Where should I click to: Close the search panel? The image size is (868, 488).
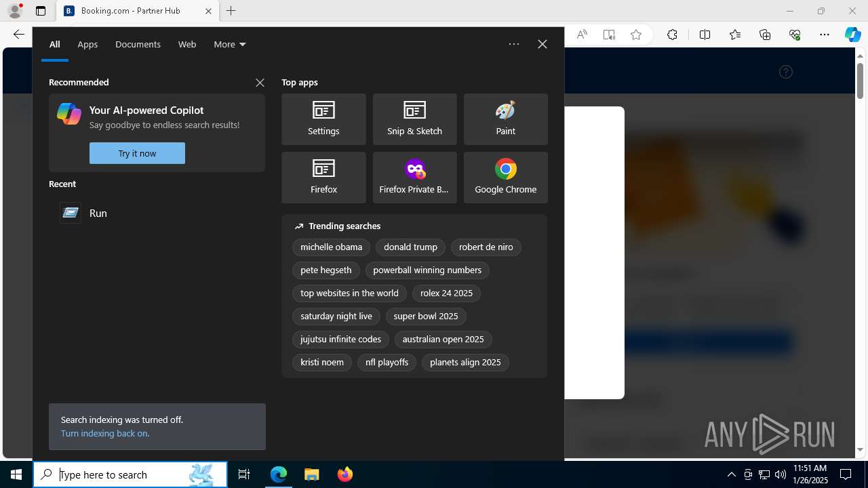(x=542, y=44)
